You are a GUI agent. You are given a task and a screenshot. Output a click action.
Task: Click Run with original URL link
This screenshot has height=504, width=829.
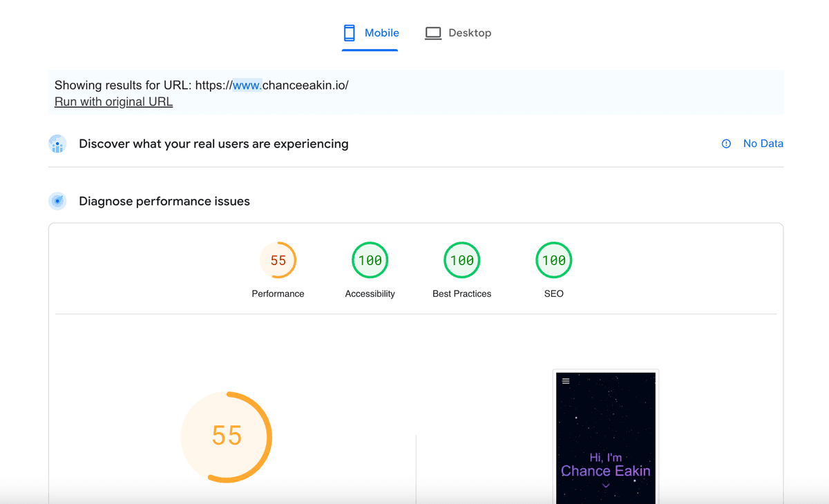(x=113, y=101)
